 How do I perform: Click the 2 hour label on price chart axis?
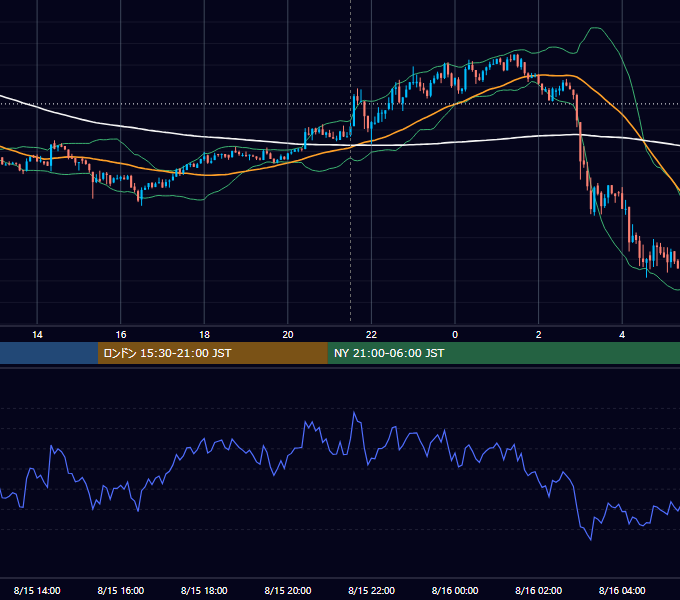[539, 335]
